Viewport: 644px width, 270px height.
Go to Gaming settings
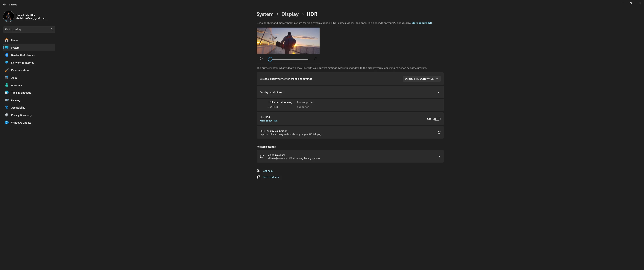[x=16, y=100]
